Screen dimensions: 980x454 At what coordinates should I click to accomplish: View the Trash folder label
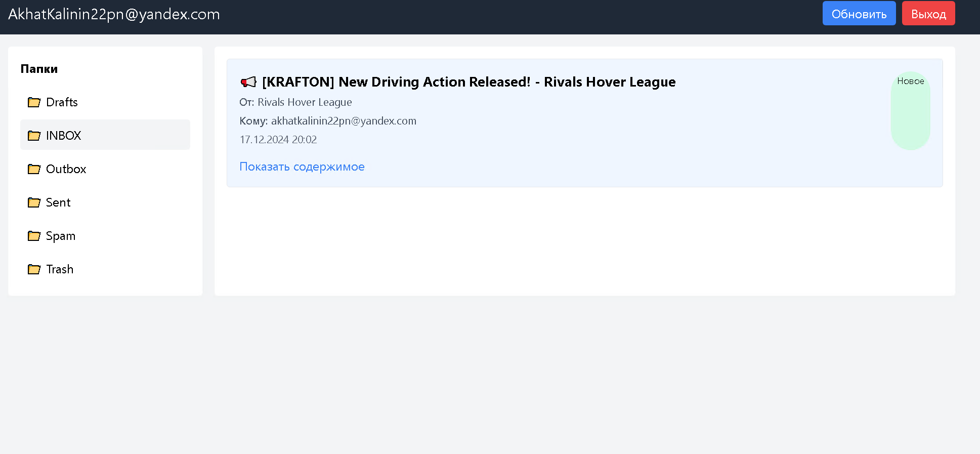click(x=60, y=269)
